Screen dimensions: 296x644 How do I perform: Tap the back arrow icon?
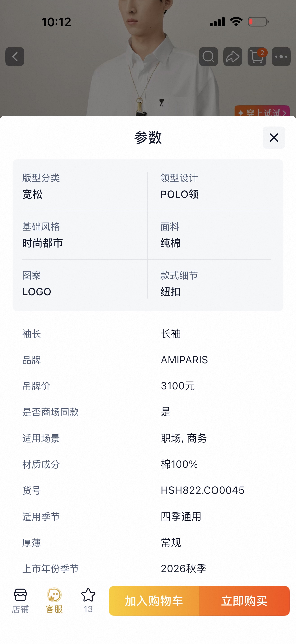coord(15,57)
